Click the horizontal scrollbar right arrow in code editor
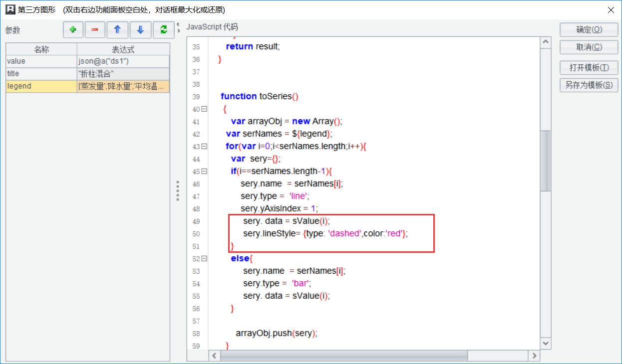The image size is (622, 364). click(x=534, y=356)
